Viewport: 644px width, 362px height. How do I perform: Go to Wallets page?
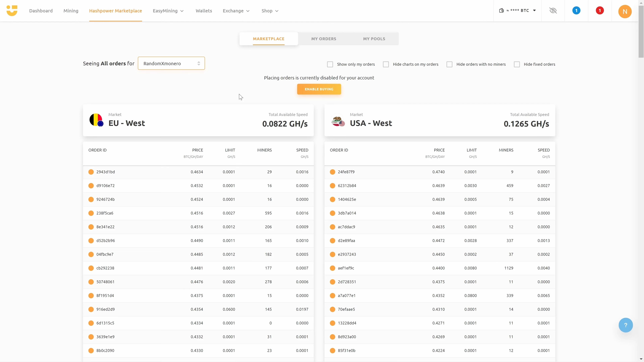204,11
